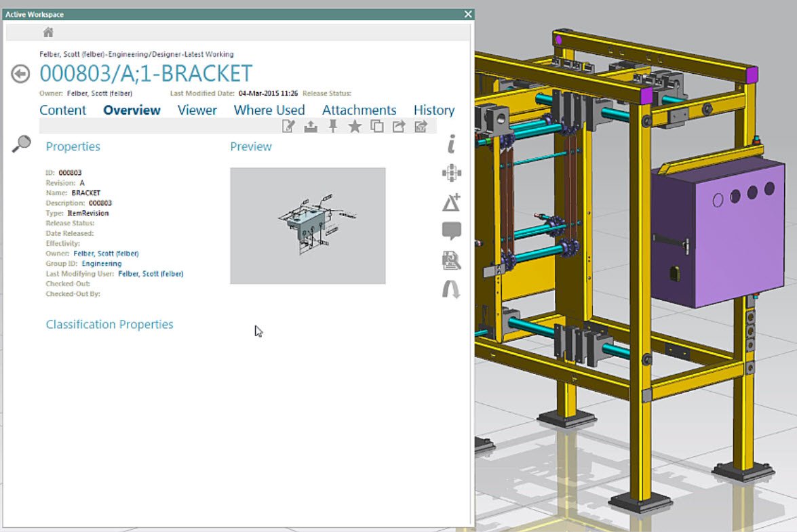The height and width of the screenshot is (532, 797).
Task: Select the Create Revision delta icon
Action: coord(451,202)
